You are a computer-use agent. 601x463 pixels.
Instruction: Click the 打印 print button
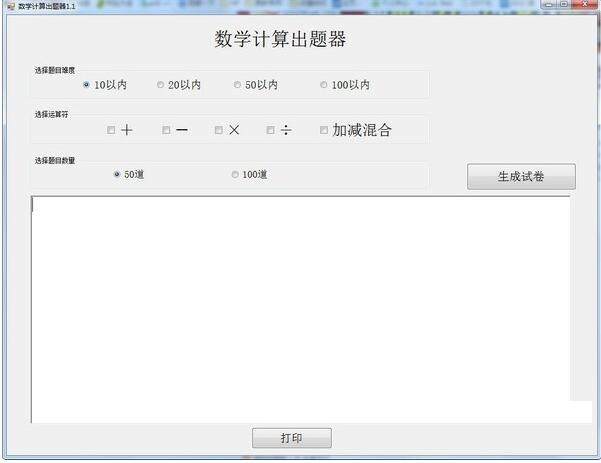292,438
